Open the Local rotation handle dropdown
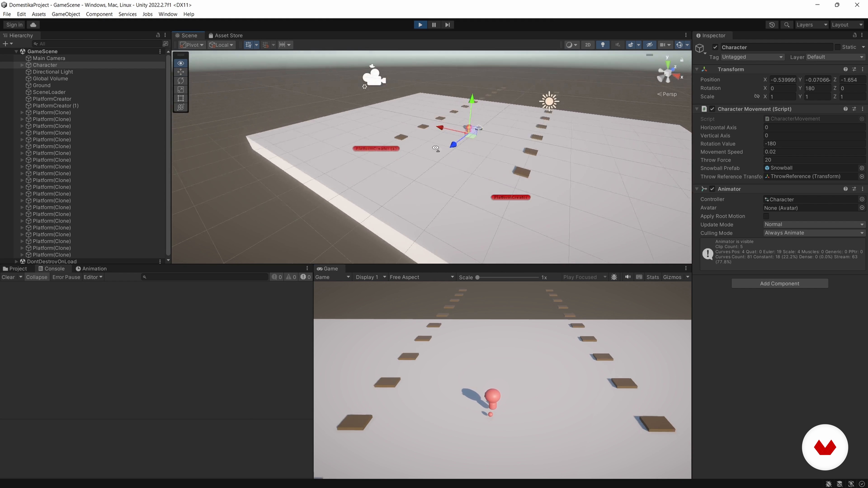 pyautogui.click(x=221, y=45)
